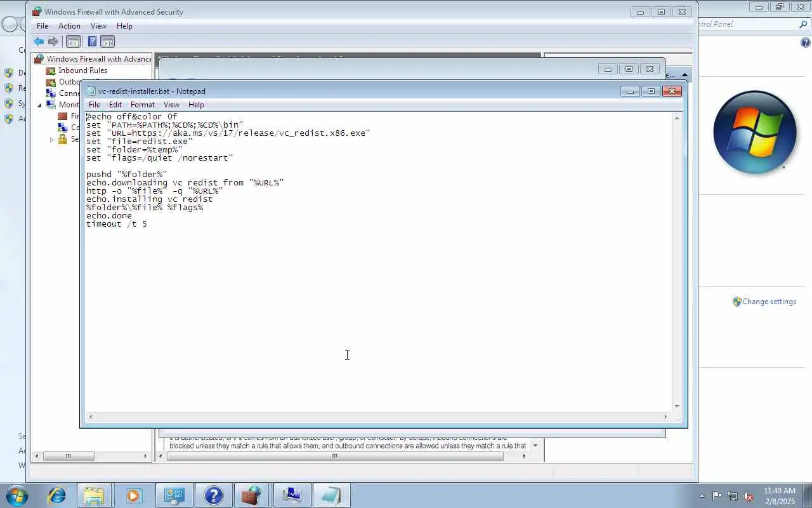Viewport: 812px width, 508px height.
Task: Open Notepad Format menu
Action: click(143, 105)
